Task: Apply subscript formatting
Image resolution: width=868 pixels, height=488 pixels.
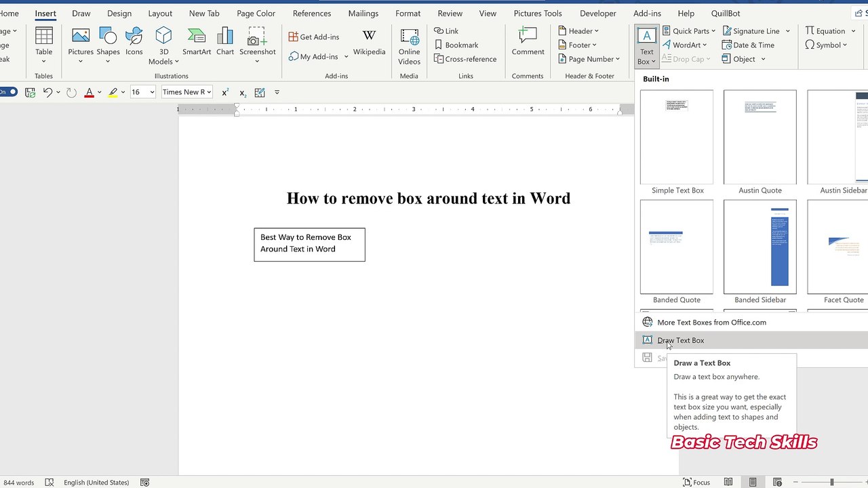Action: tap(243, 92)
